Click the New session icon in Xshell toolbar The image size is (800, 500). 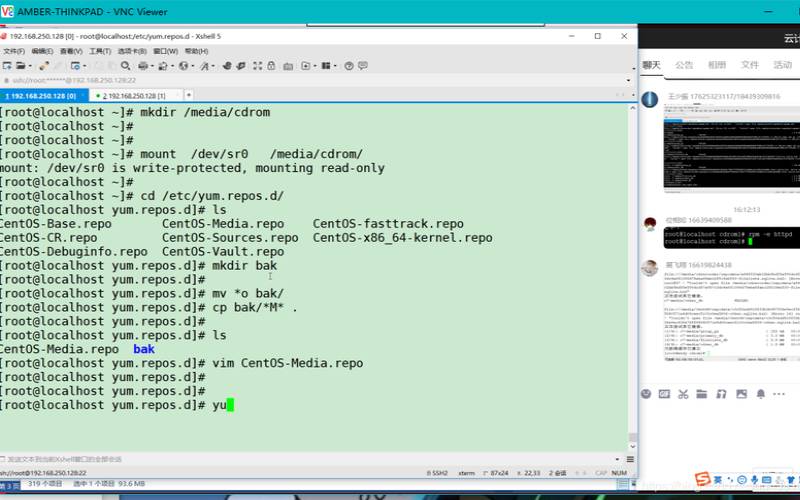pyautogui.click(x=7, y=66)
